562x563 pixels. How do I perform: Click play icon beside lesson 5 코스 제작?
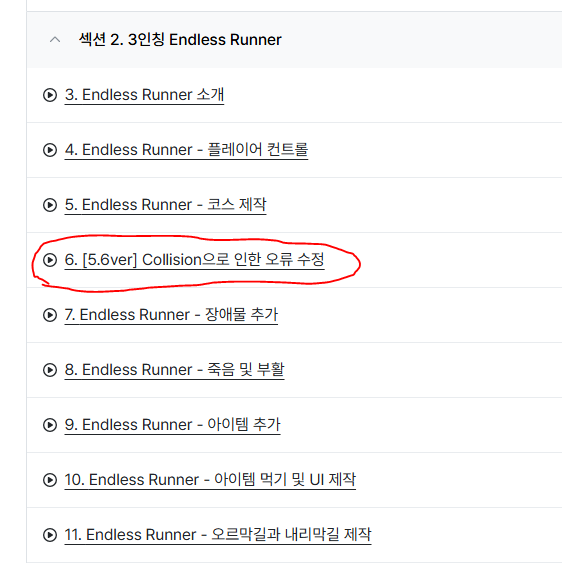click(x=50, y=205)
